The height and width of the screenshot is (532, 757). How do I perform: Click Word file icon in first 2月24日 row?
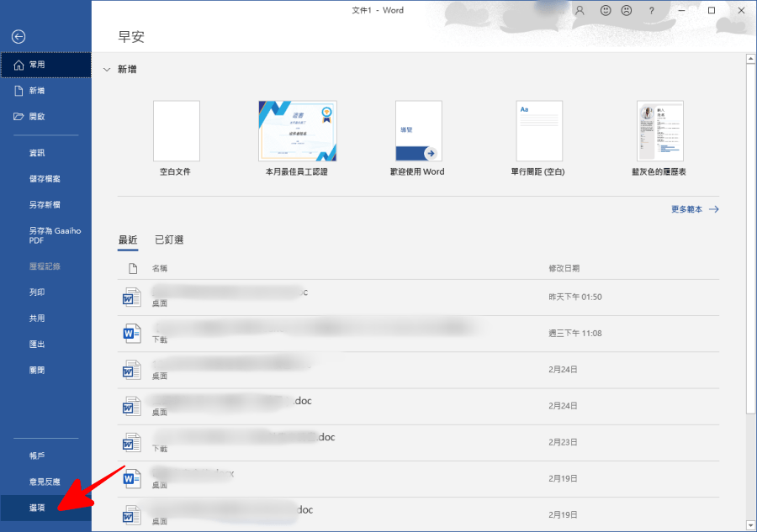[131, 370]
